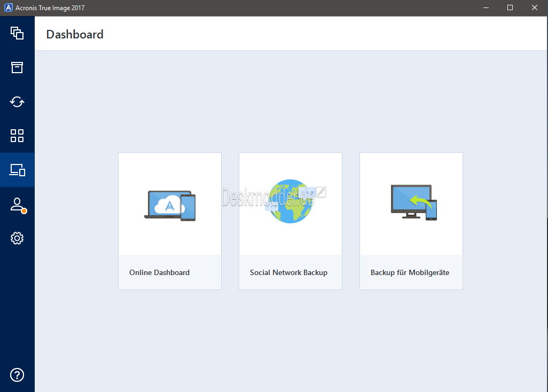Open the Tools grid section
Viewport: 548px width, 392px height.
point(17,136)
